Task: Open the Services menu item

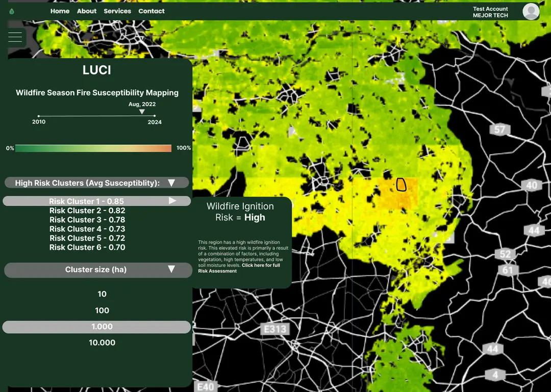Action: tap(117, 11)
